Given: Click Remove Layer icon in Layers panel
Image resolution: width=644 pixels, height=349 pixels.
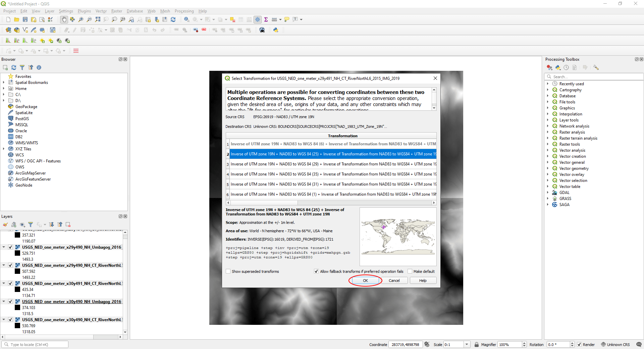Looking at the screenshot, I should [x=68, y=225].
